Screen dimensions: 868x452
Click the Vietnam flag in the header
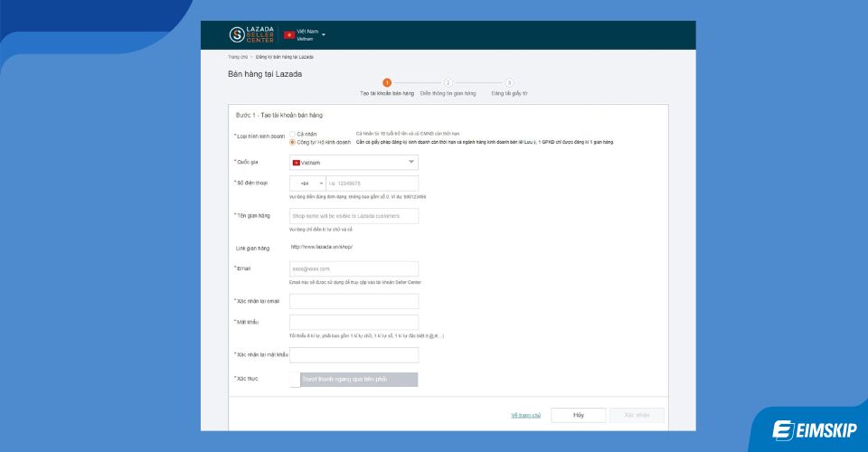[x=289, y=35]
